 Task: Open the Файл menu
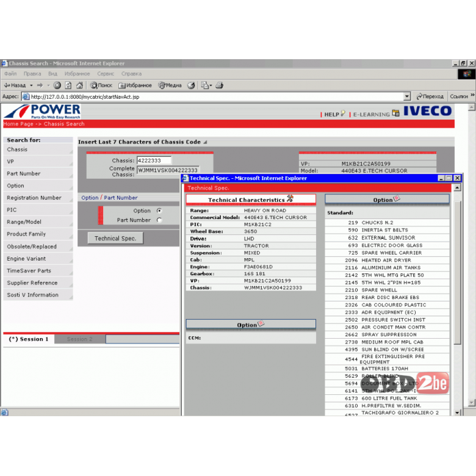tap(10, 74)
